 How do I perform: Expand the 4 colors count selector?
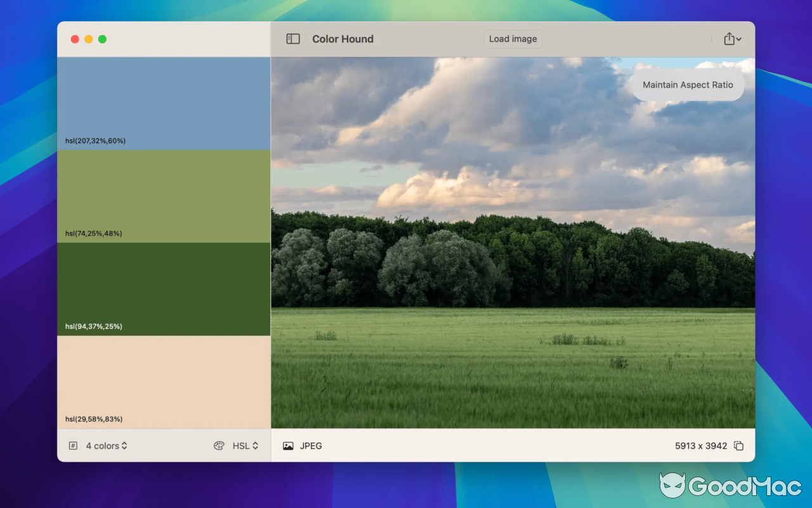(107, 445)
